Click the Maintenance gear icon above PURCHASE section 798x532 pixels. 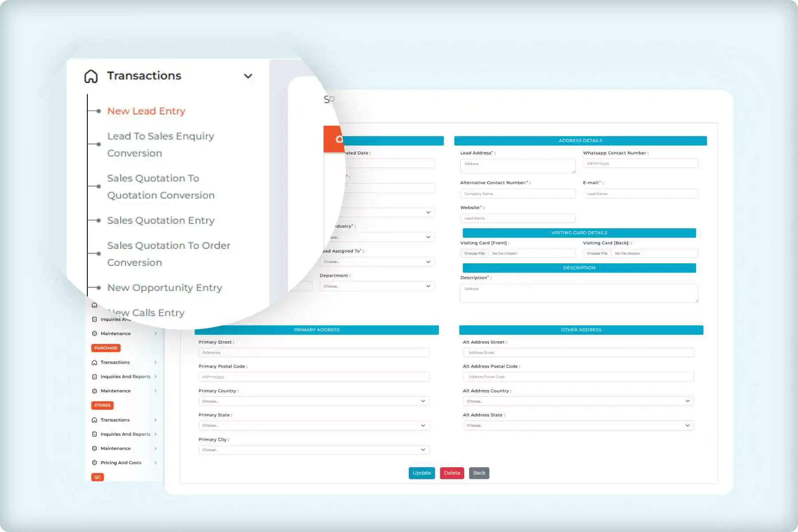point(94,333)
